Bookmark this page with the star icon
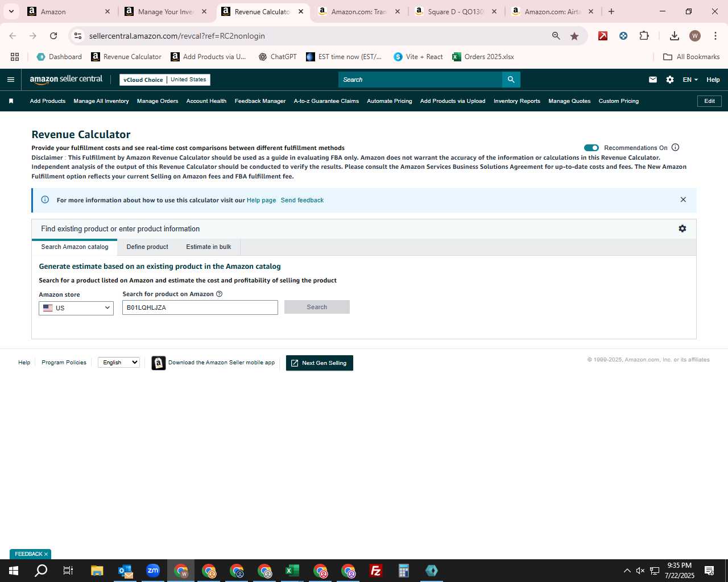The image size is (728, 582). coord(574,36)
